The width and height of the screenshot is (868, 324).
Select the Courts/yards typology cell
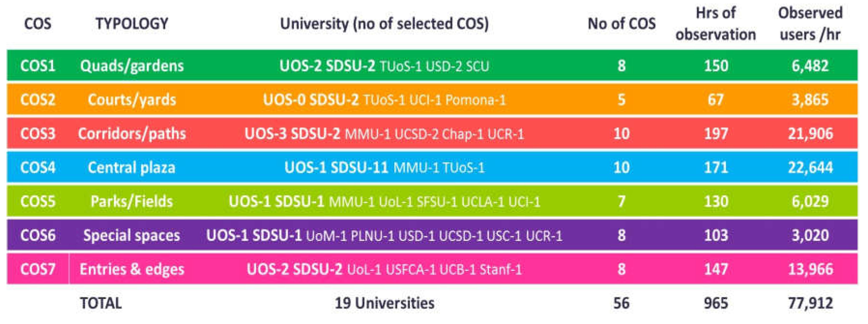[132, 99]
